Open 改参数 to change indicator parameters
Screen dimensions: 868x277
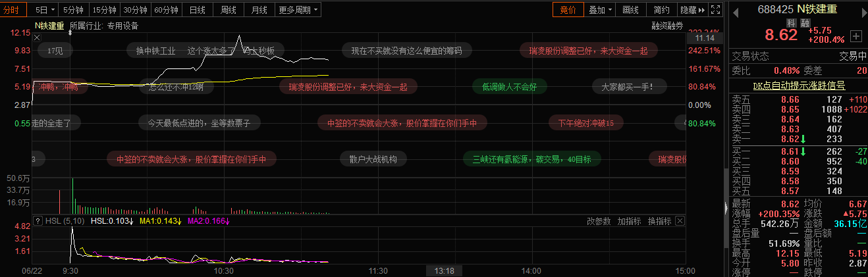pyautogui.click(x=599, y=221)
